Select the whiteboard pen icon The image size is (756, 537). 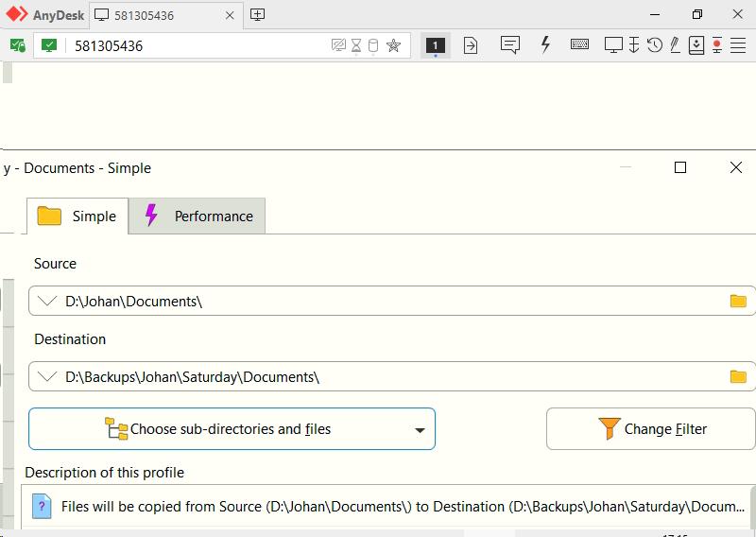pos(675,45)
